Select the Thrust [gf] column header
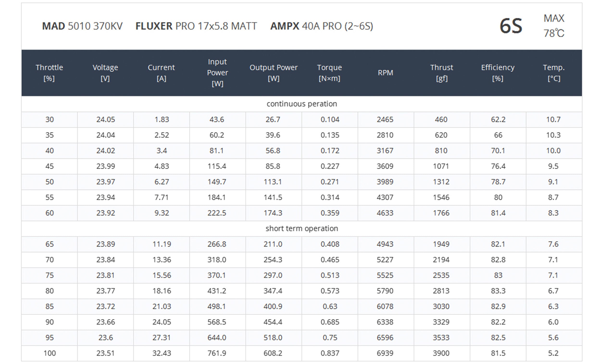Screen dimensions: 601x364 [441, 73]
